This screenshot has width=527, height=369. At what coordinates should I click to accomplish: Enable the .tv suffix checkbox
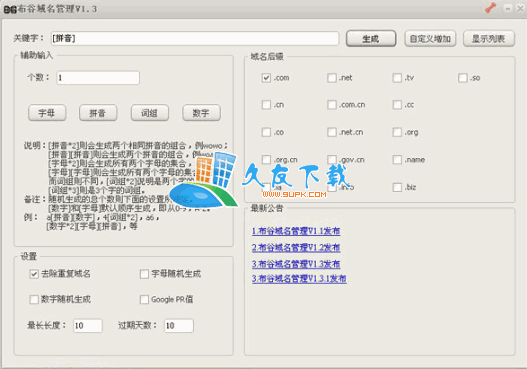point(397,78)
